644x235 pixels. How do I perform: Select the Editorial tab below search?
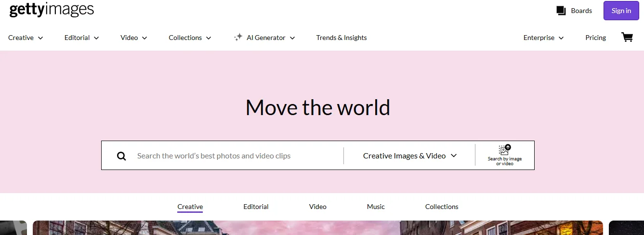pyautogui.click(x=256, y=207)
